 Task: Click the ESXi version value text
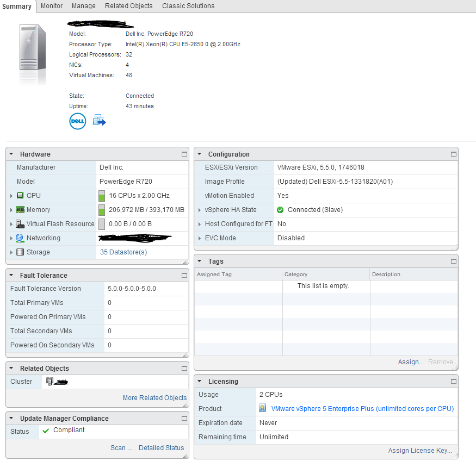pyautogui.click(x=320, y=167)
